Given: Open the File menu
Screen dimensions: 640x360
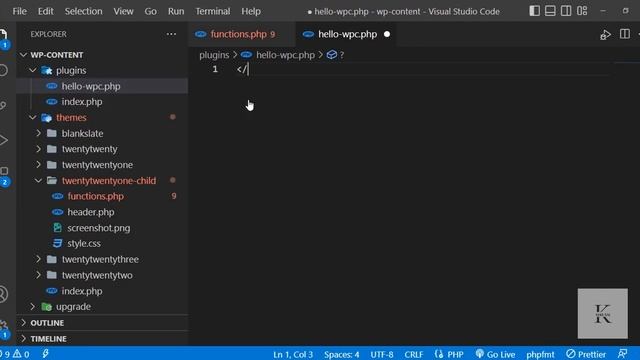Looking at the screenshot, I should (x=20, y=11).
